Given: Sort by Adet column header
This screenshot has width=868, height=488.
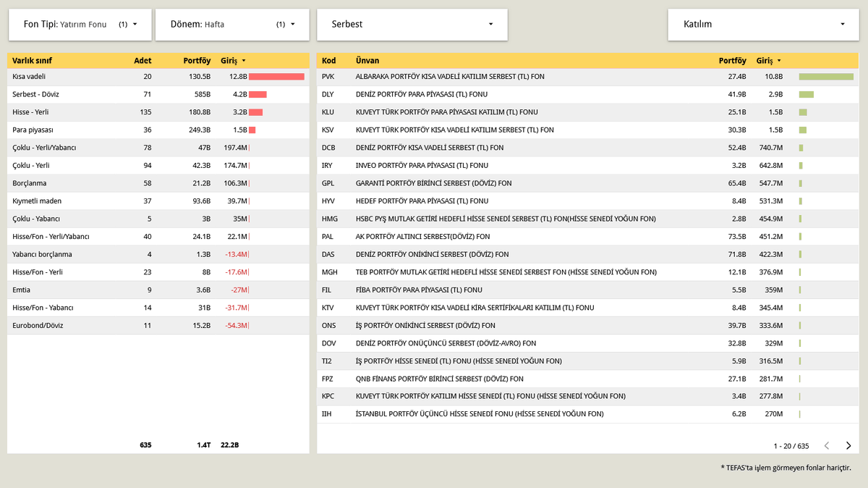Looking at the screenshot, I should point(142,61).
